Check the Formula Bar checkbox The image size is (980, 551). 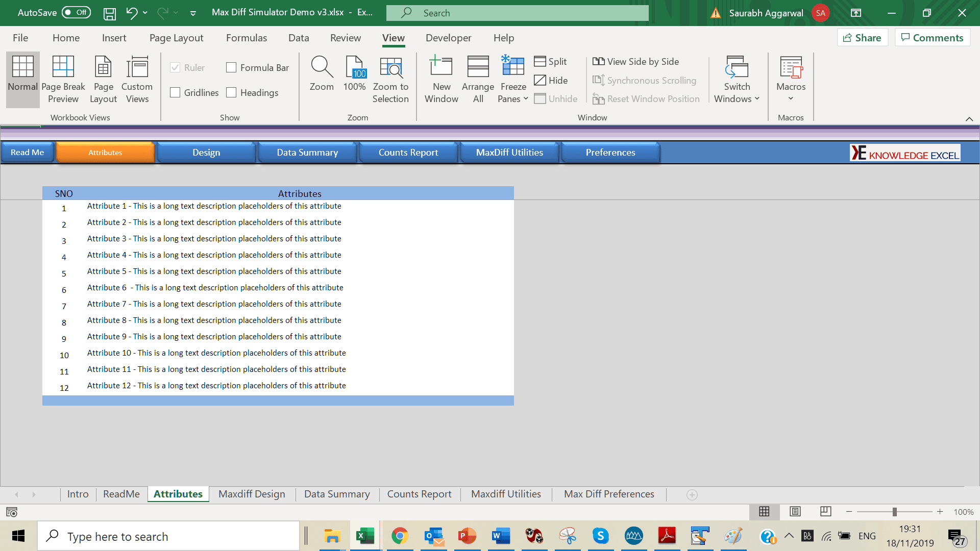(232, 68)
